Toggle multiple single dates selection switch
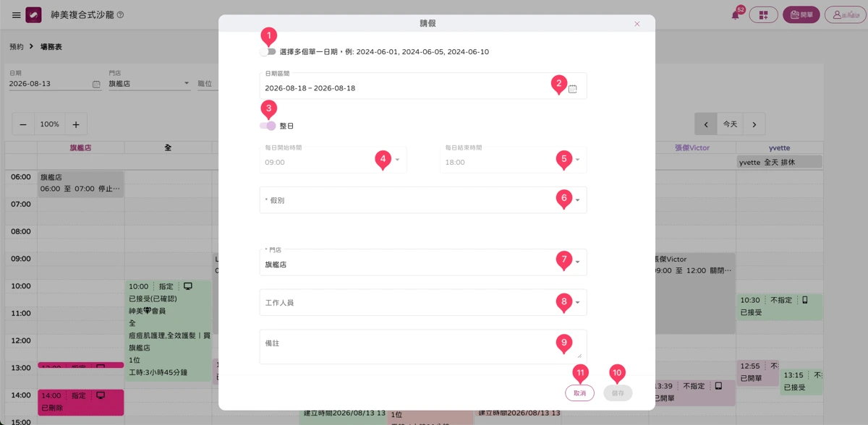The height and width of the screenshot is (425, 868). pos(268,52)
